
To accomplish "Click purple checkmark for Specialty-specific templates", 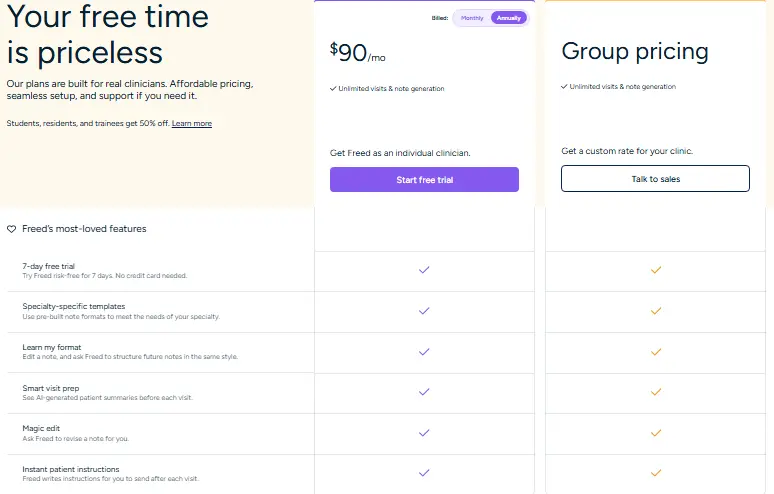I will tap(424, 311).
